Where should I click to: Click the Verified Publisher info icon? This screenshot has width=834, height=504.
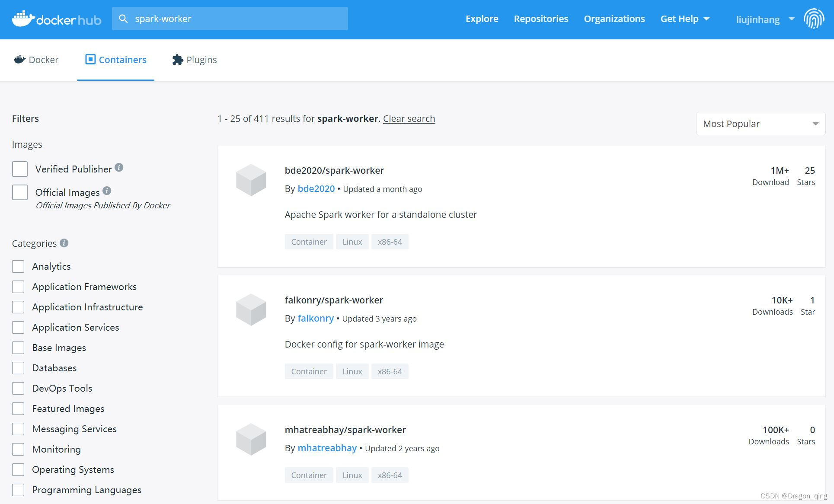[119, 168]
